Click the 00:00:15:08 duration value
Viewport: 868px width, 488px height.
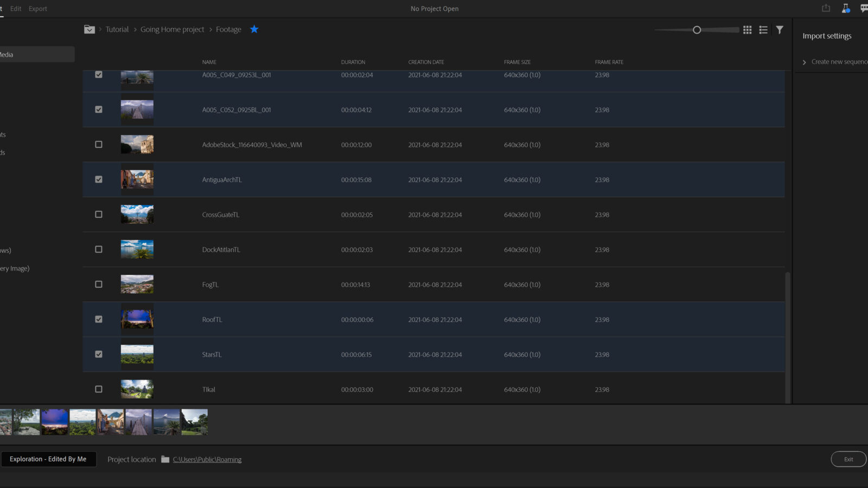356,180
